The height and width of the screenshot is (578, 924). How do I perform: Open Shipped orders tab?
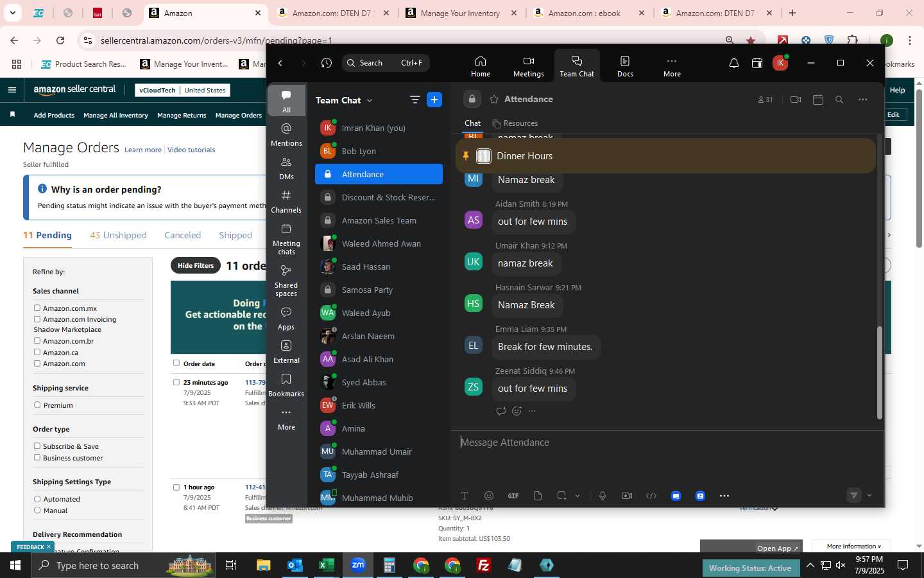point(235,235)
